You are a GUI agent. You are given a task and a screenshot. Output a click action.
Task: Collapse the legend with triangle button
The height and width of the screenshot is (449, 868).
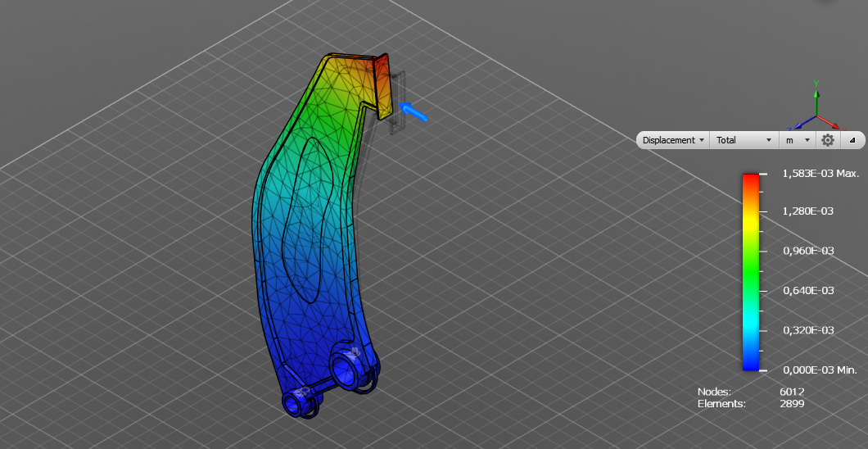pyautogui.click(x=852, y=140)
